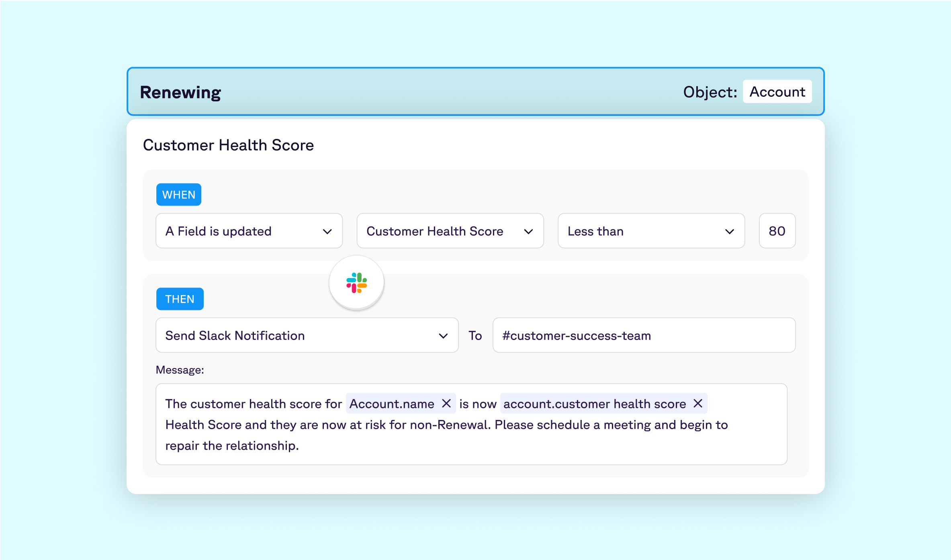
Task: Click the Customer Health Score rule title
Action: pyautogui.click(x=228, y=145)
